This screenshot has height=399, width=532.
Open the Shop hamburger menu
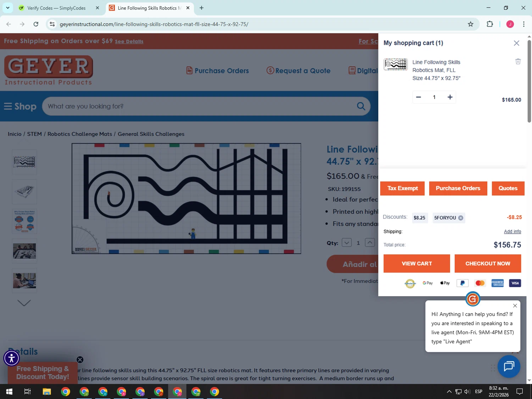pos(20,106)
